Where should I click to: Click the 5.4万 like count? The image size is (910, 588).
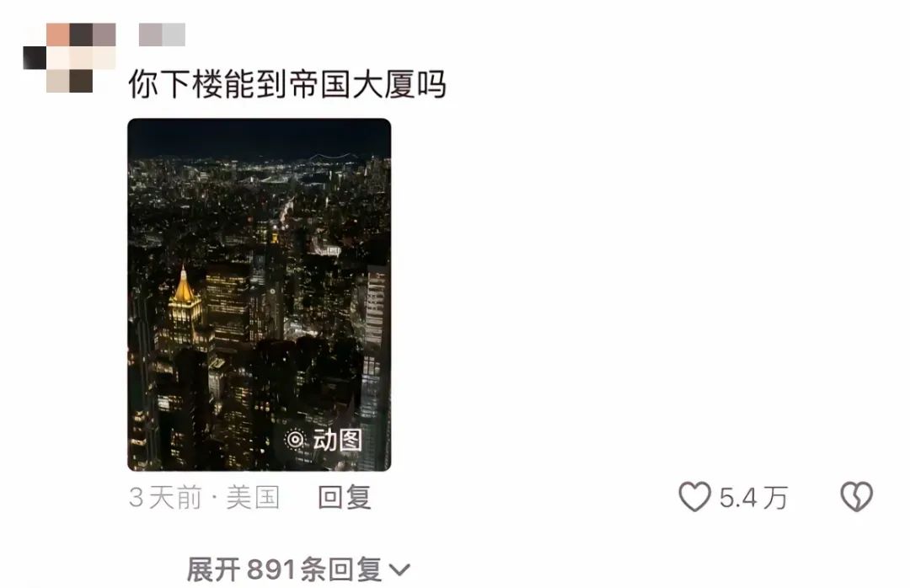(753, 498)
